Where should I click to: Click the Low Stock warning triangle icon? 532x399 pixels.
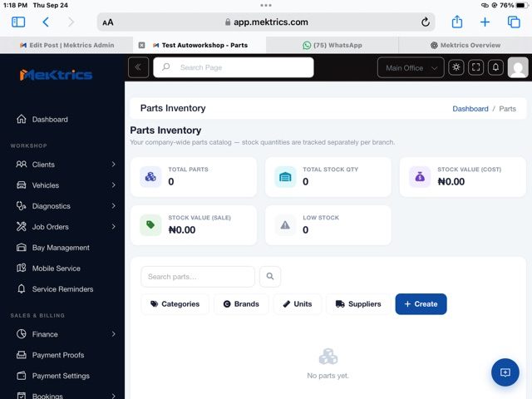click(285, 225)
